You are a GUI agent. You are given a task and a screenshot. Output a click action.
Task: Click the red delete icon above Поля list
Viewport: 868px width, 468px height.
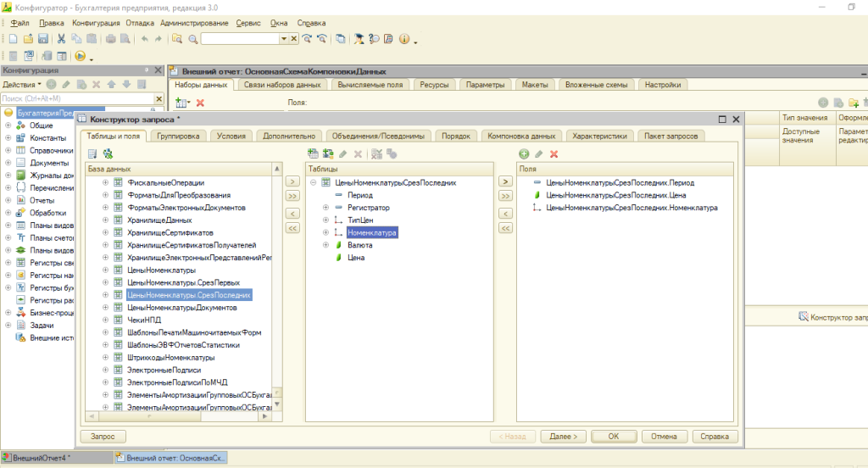[554, 153]
